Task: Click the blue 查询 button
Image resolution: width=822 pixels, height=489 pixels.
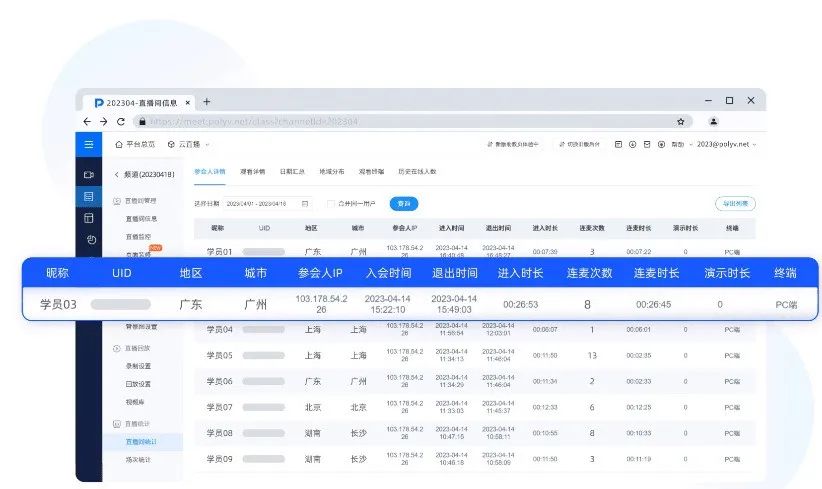Action: pyautogui.click(x=404, y=204)
